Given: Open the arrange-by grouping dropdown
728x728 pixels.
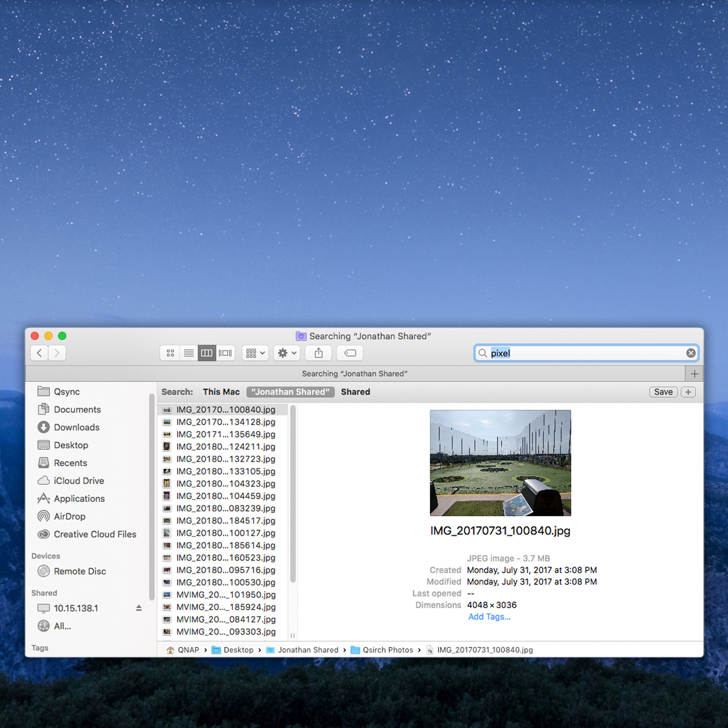Looking at the screenshot, I should click(x=255, y=353).
